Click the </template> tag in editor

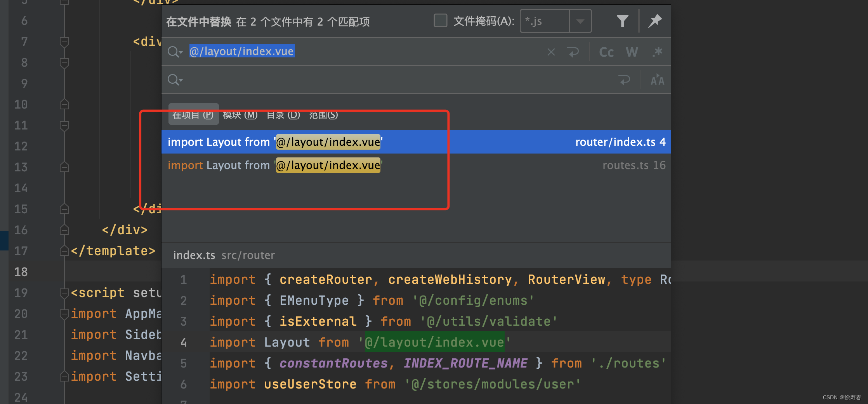113,251
